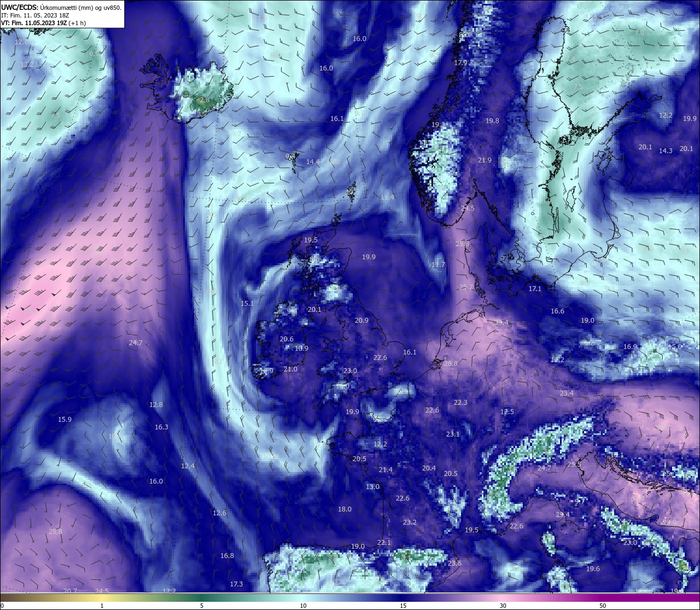The height and width of the screenshot is (610, 700).
Task: Select the 20.9 value over northern England
Action: click(361, 321)
